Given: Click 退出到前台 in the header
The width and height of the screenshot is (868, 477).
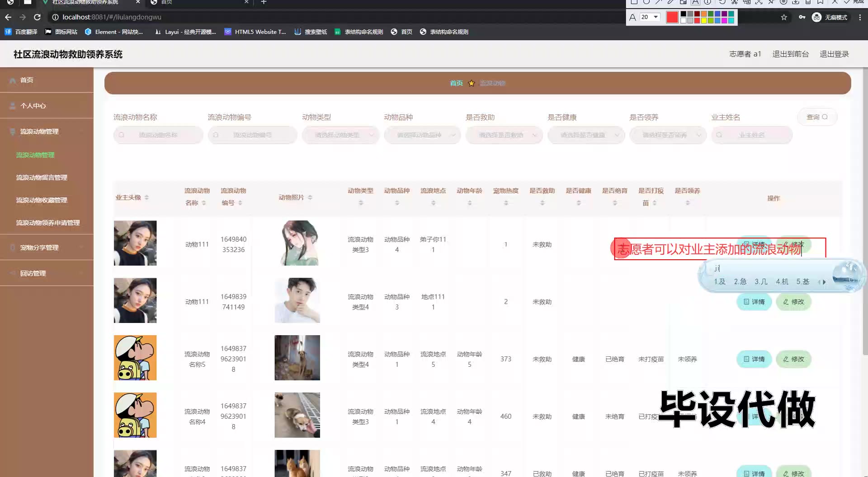Looking at the screenshot, I should click(790, 54).
